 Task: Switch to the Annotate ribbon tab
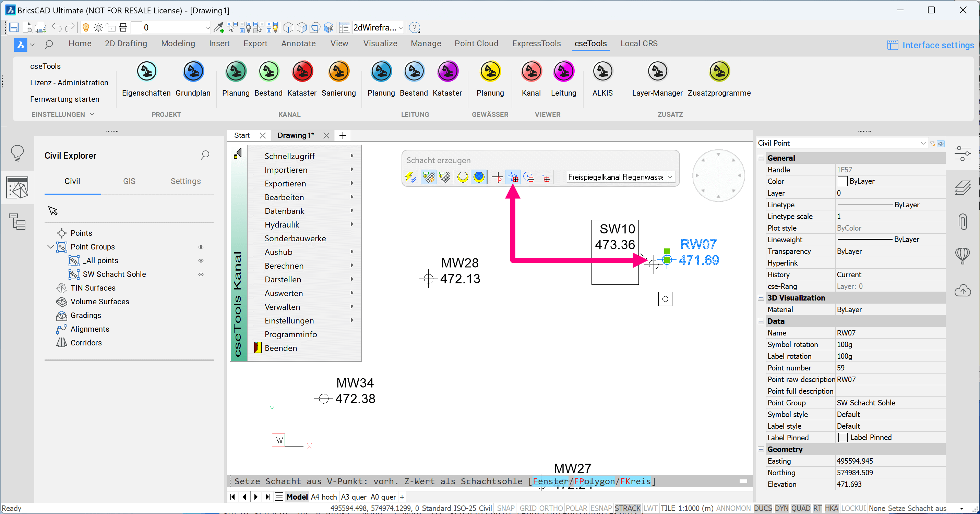pyautogui.click(x=298, y=43)
